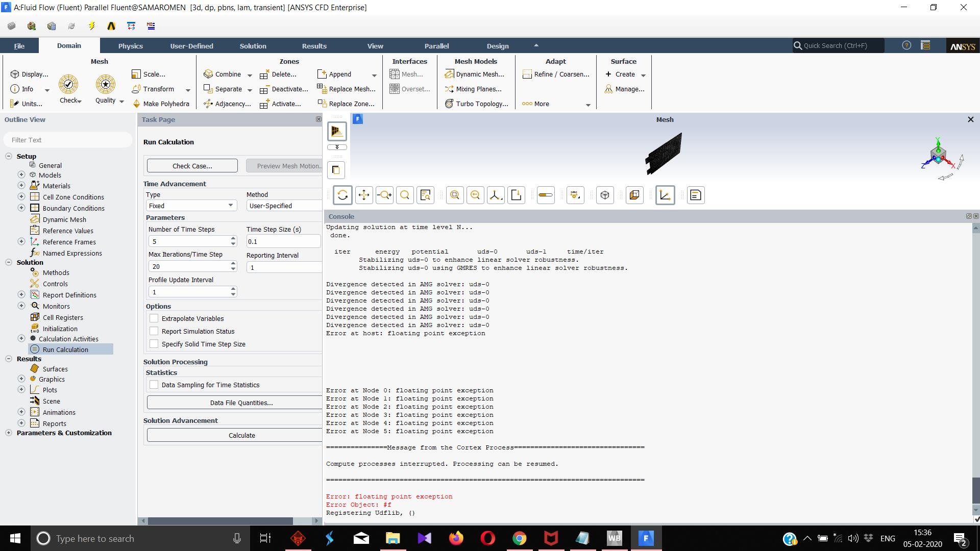Image resolution: width=980 pixels, height=551 pixels.
Task: Enable Data Sampling for Time Statistics
Action: pyautogui.click(x=154, y=385)
